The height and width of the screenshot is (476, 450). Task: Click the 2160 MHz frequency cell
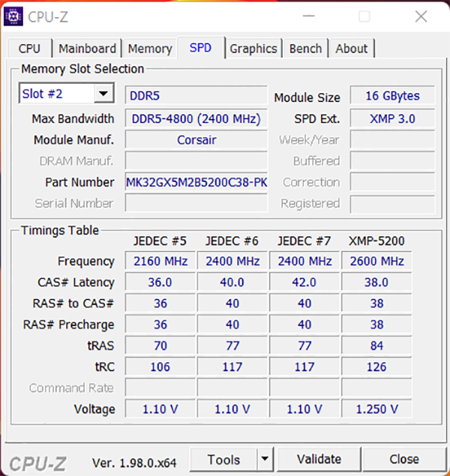(160, 261)
